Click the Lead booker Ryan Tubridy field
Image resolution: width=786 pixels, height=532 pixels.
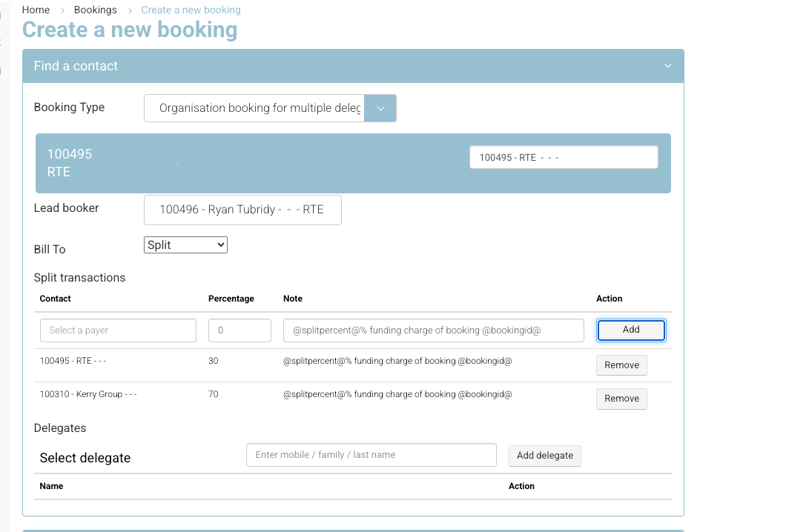point(242,210)
